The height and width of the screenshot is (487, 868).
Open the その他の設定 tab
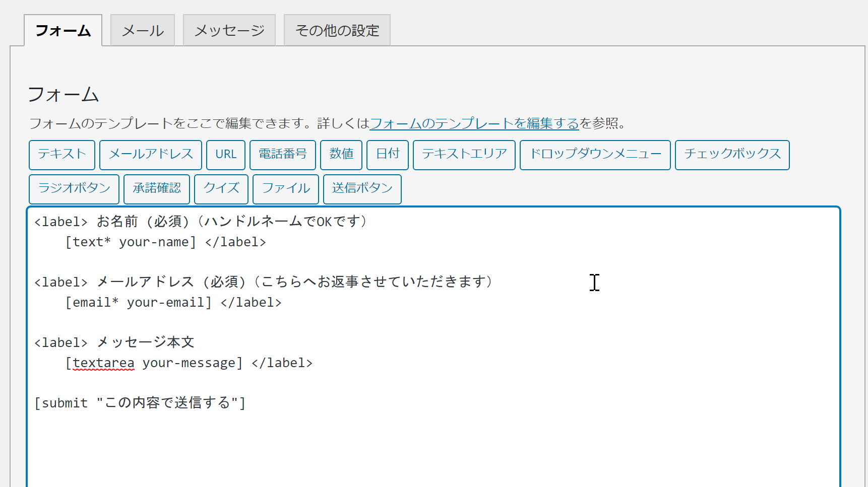click(337, 30)
